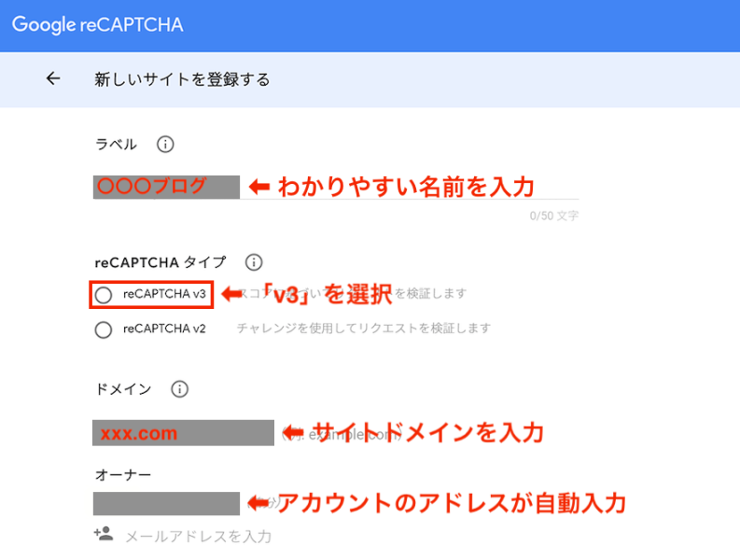The height and width of the screenshot is (560, 740).
Task: Choose the reCAPTCHA v2 radio button
Action: [x=104, y=329]
